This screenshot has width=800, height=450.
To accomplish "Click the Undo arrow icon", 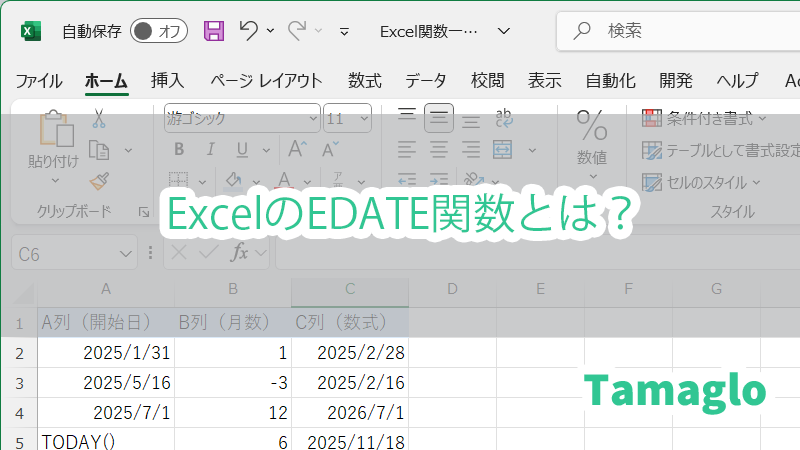I will pyautogui.click(x=250, y=31).
